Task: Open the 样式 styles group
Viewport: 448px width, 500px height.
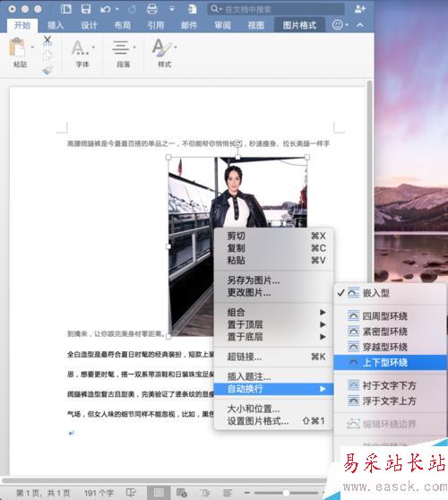Action: coord(165,53)
